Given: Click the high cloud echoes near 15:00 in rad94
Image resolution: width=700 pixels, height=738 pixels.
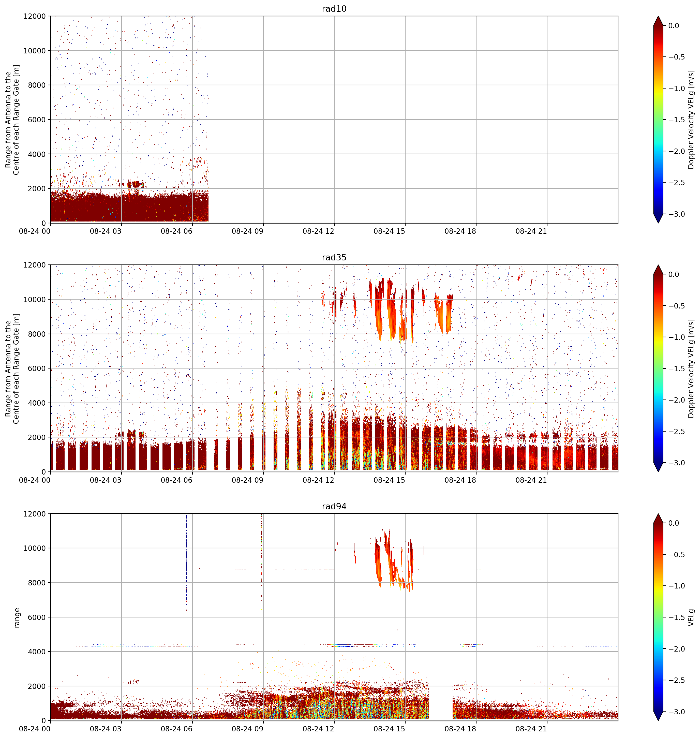Looking at the screenshot, I should [394, 560].
